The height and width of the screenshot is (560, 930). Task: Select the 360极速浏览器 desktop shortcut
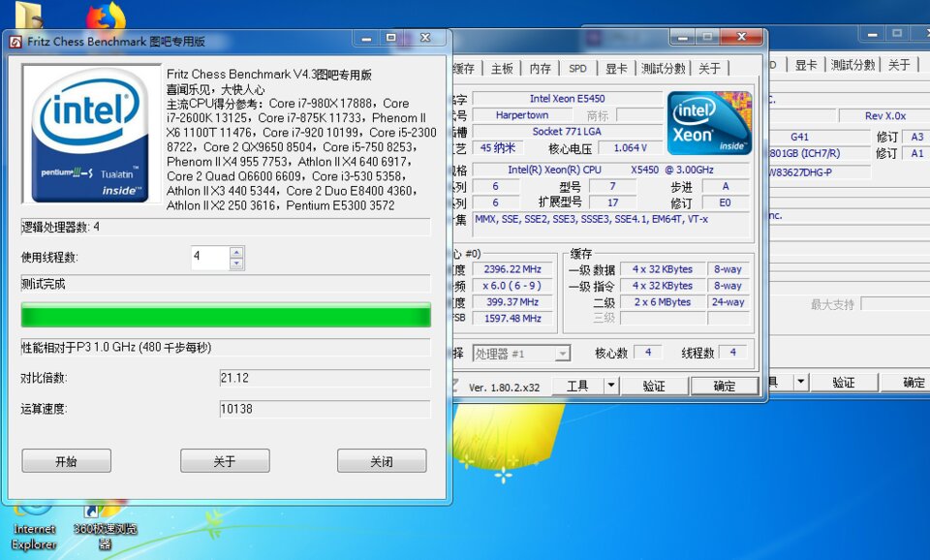point(105,527)
